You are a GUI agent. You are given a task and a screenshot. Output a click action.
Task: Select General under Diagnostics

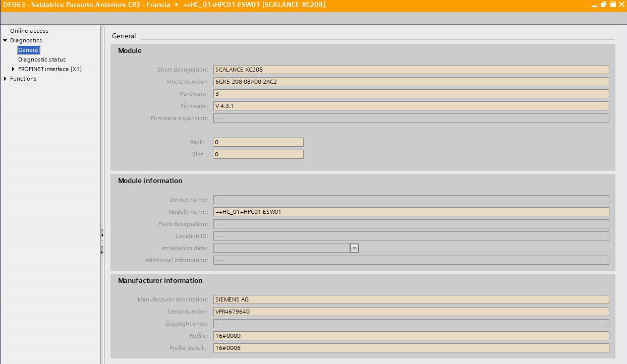[28, 50]
